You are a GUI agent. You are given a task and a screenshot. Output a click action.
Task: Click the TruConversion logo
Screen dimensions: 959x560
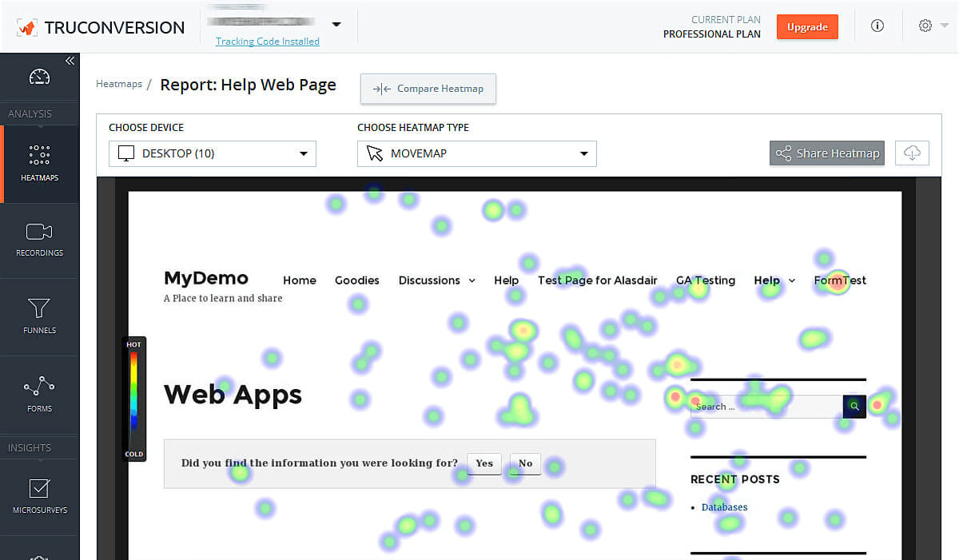click(x=101, y=27)
